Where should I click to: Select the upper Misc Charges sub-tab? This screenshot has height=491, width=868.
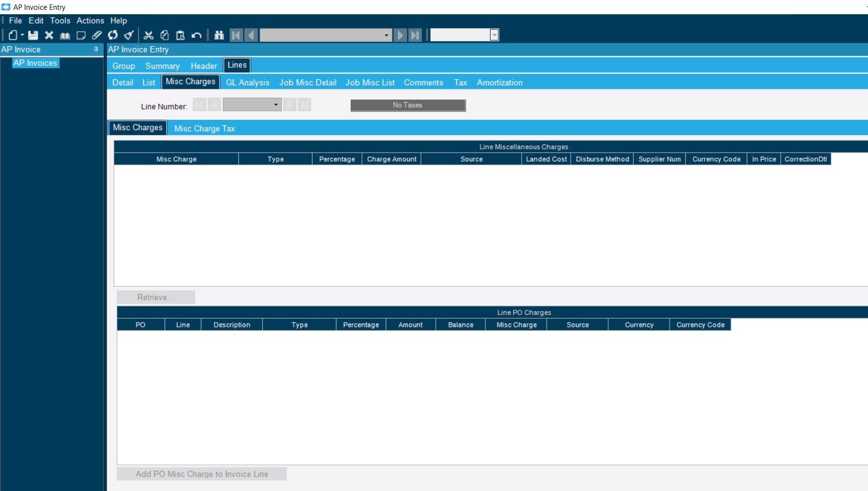pos(191,82)
